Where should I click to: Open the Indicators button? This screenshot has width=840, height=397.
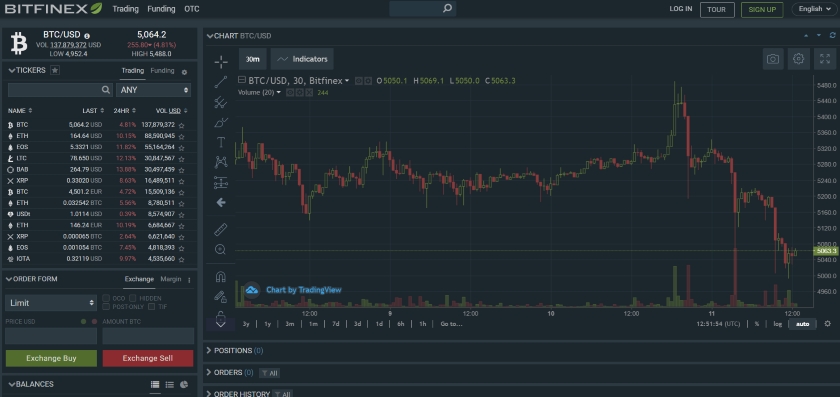(x=302, y=59)
